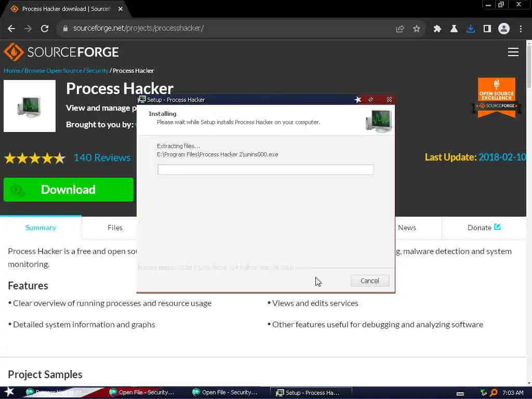The height and width of the screenshot is (399, 532).
Task: Follow the Security breadcrumb link
Action: pyautogui.click(x=97, y=71)
